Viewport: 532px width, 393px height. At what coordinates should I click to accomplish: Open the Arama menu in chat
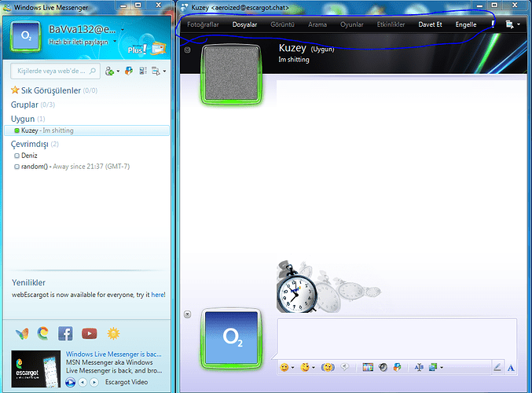click(x=317, y=24)
